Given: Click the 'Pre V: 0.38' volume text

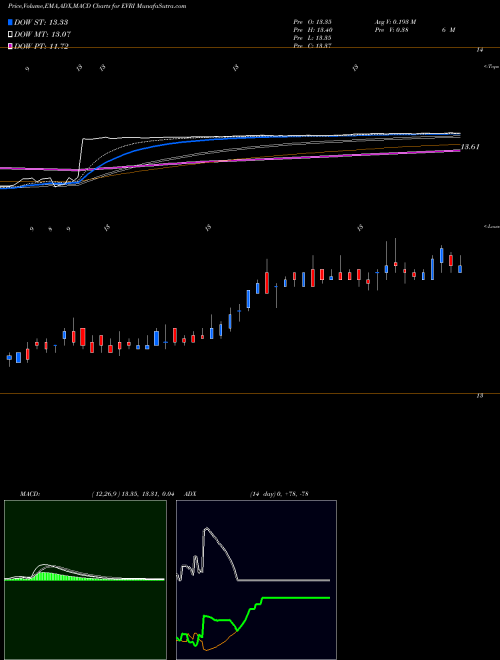Looking at the screenshot, I should tap(391, 29).
